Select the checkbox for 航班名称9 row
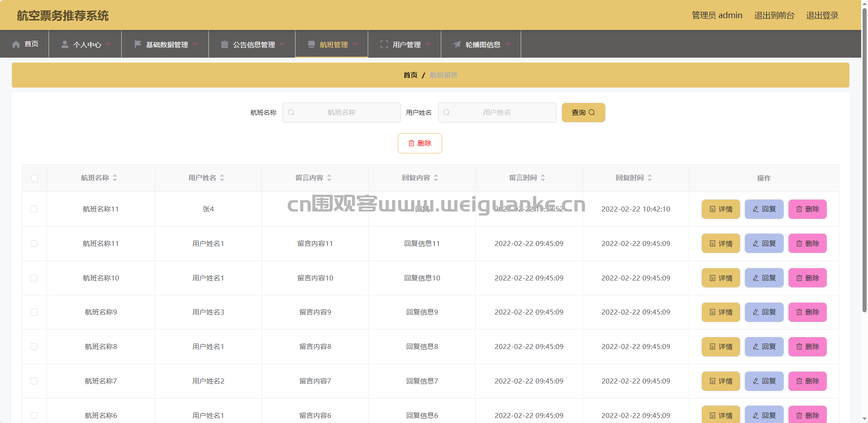868x423 pixels. pyautogui.click(x=34, y=312)
